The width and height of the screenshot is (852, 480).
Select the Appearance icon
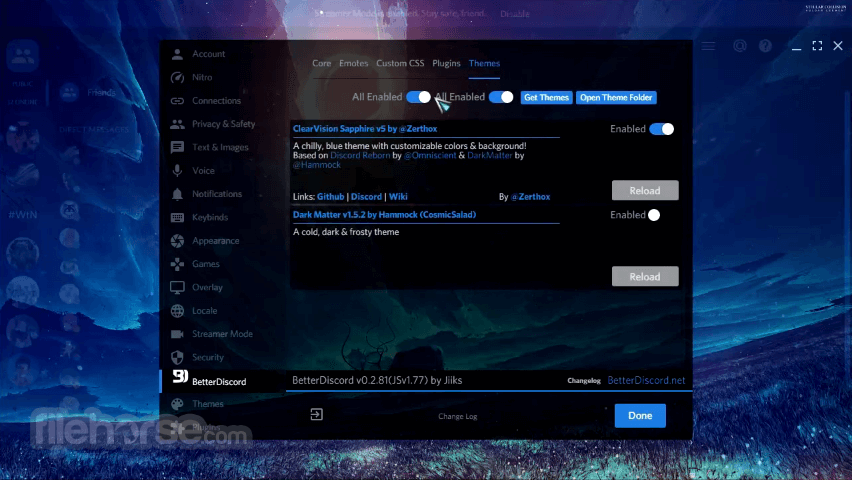pos(177,241)
